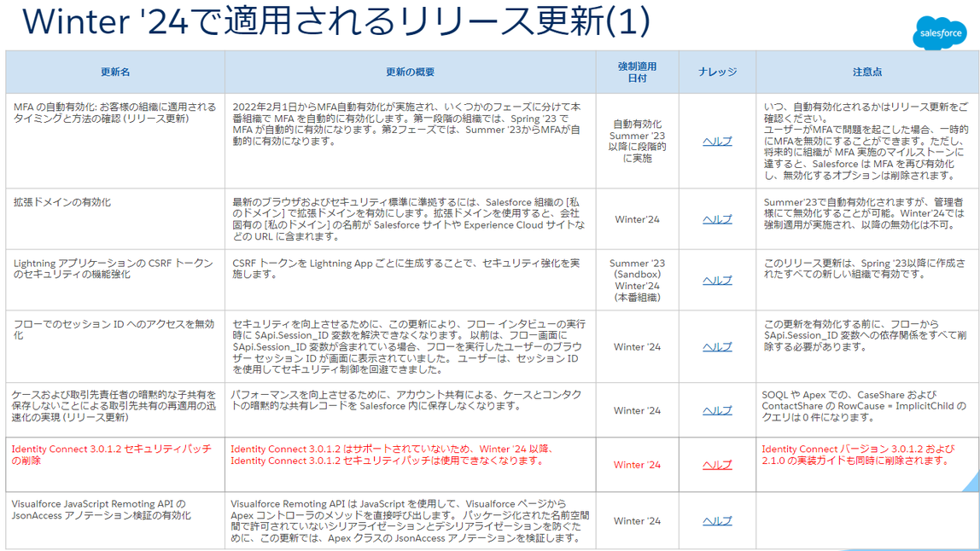The image size is (980, 551).
Task: Open the ヘルプ link in the フローでのセッション ID row
Action: click(717, 346)
